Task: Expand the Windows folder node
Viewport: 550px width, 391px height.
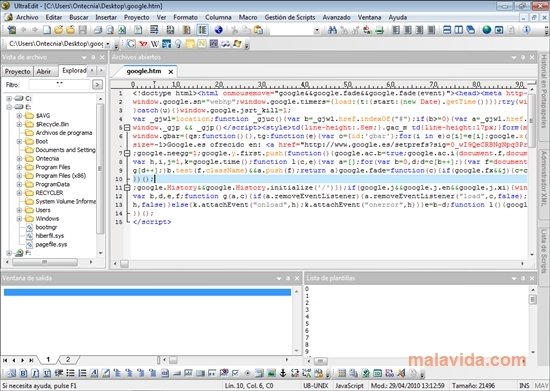Action: pos(19,218)
